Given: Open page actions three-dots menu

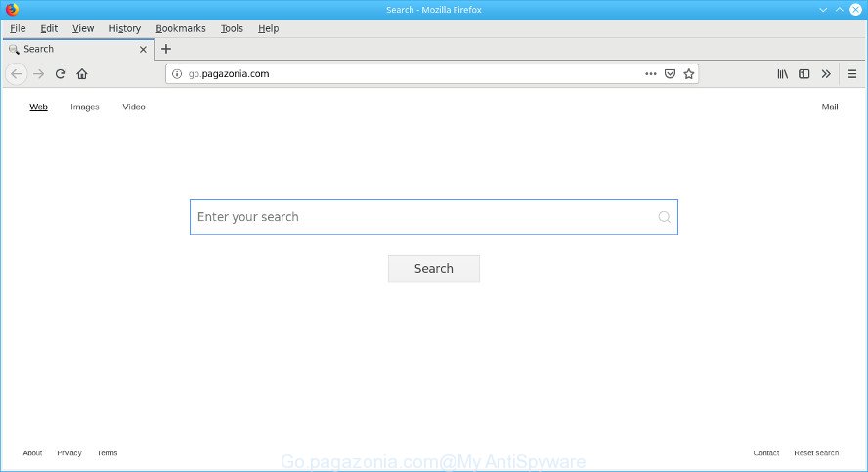Looking at the screenshot, I should (x=651, y=74).
